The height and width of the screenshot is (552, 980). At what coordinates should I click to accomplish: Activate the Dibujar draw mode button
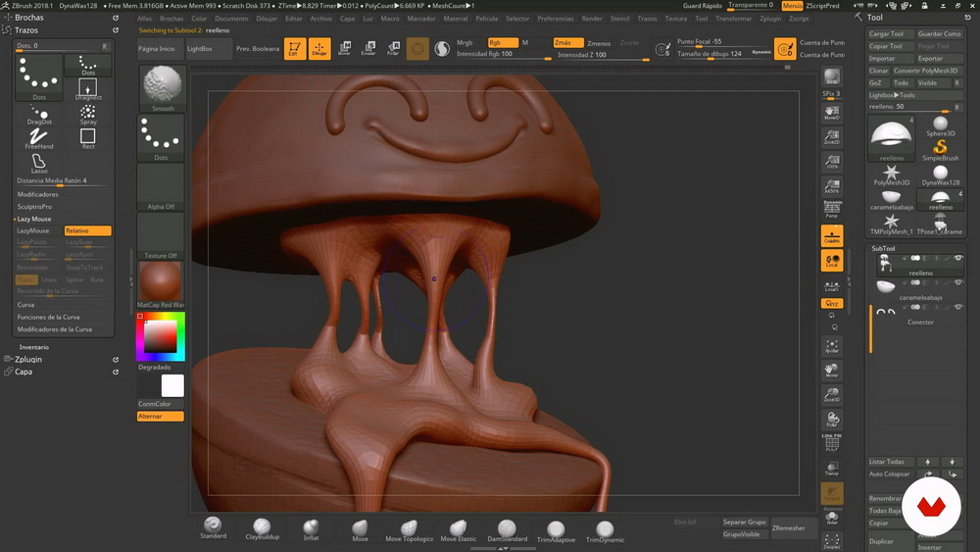[x=319, y=49]
